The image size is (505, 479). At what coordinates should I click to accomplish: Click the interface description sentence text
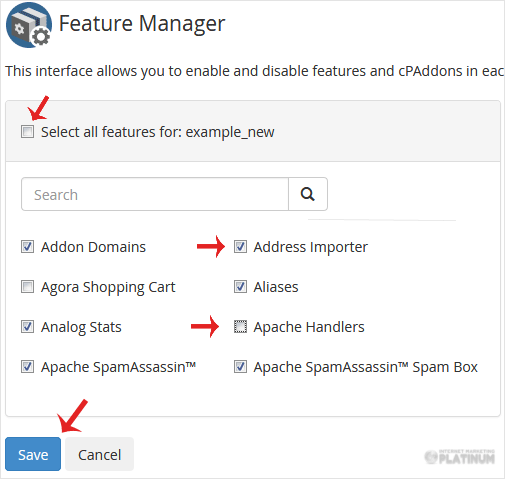[255, 71]
